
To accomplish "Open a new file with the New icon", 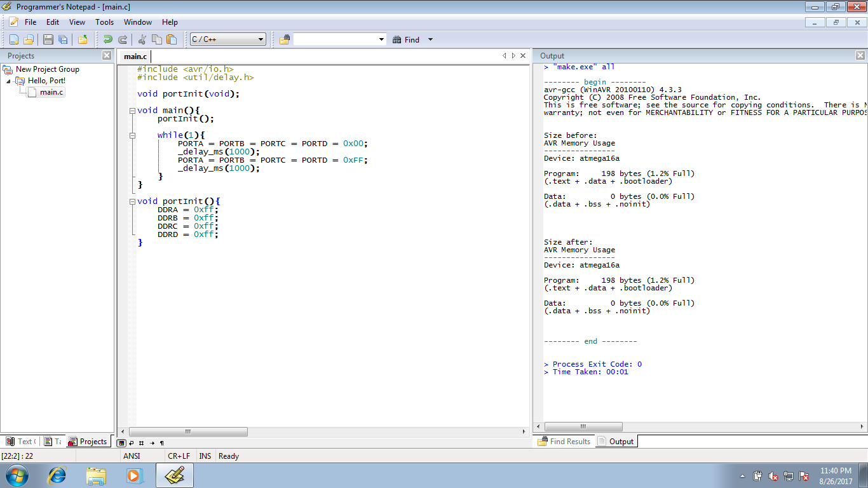I will (14, 39).
